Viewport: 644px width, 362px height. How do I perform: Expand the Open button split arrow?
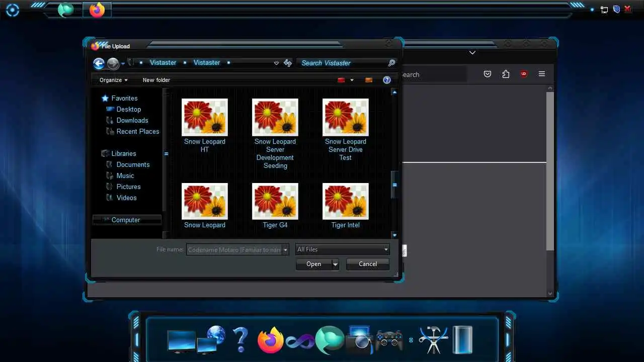[335, 264]
